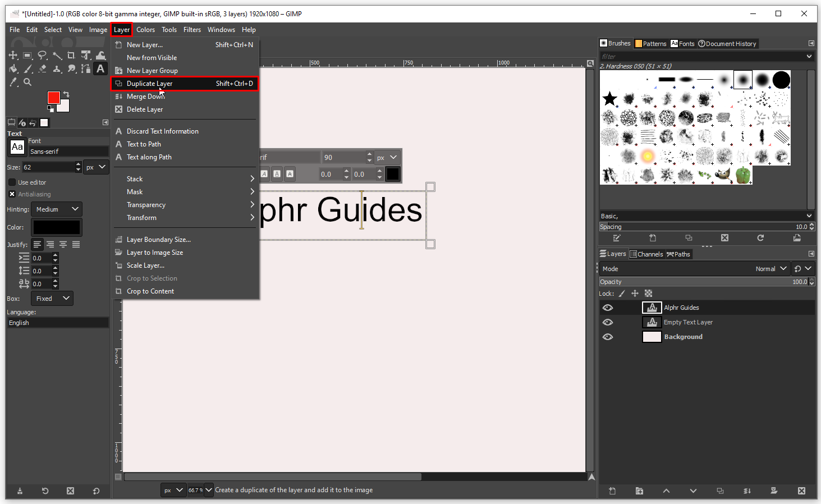Open the Colors menu in the menu bar
This screenshot has height=504, width=821.
tap(145, 30)
